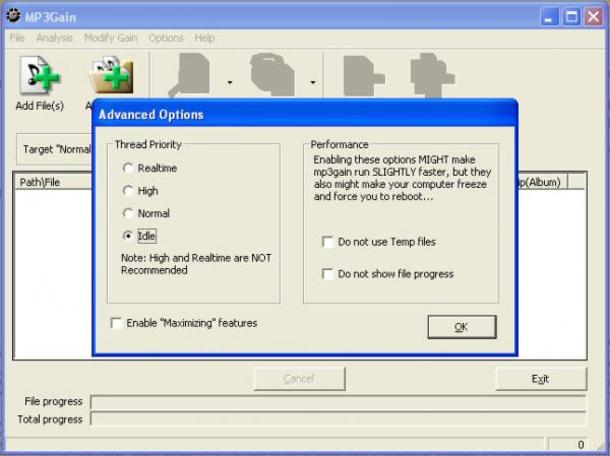Expand the dropdown arrow beside Track Gain
Image resolution: width=610 pixels, height=456 pixels.
tap(313, 83)
